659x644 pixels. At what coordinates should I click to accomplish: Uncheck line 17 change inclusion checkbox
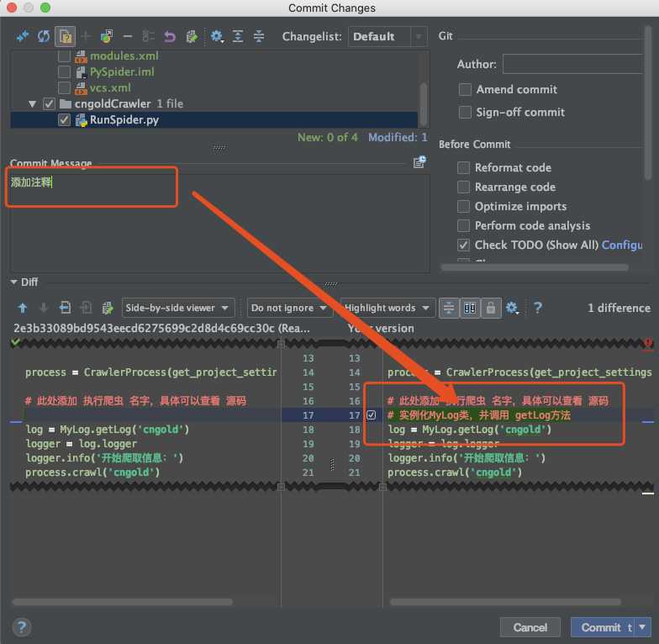(x=372, y=415)
